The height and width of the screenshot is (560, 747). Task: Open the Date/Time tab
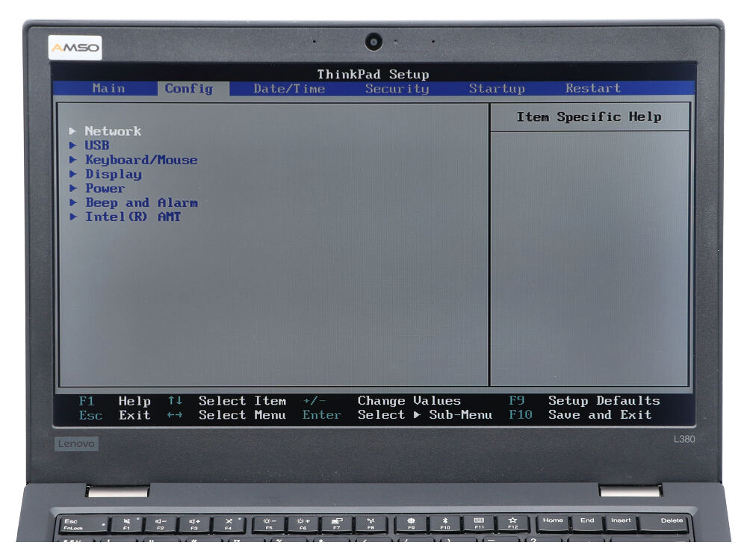289,88
